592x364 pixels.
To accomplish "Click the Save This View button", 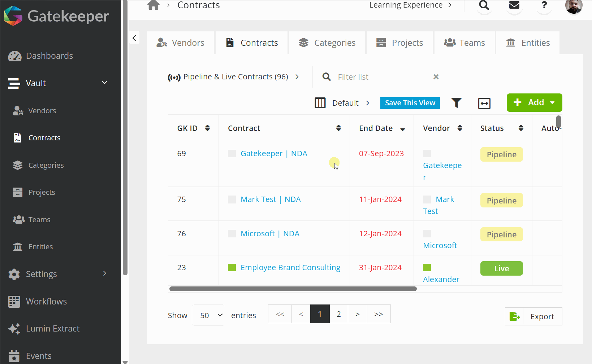I will coord(410,103).
